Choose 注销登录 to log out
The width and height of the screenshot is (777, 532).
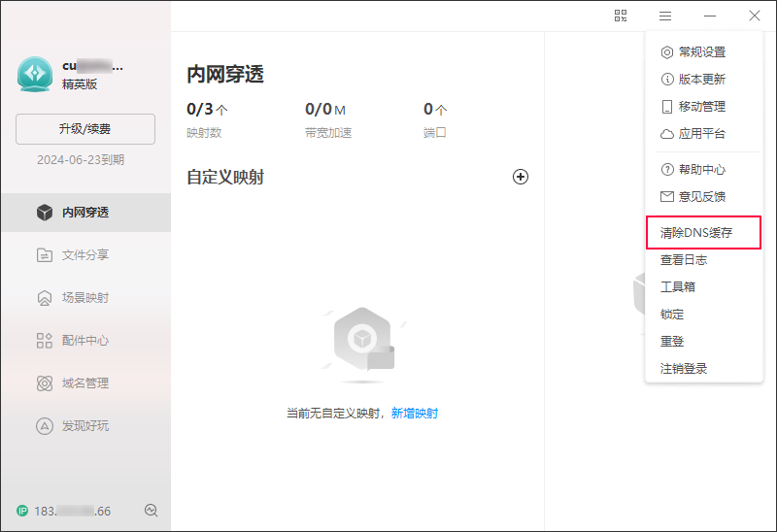click(684, 369)
